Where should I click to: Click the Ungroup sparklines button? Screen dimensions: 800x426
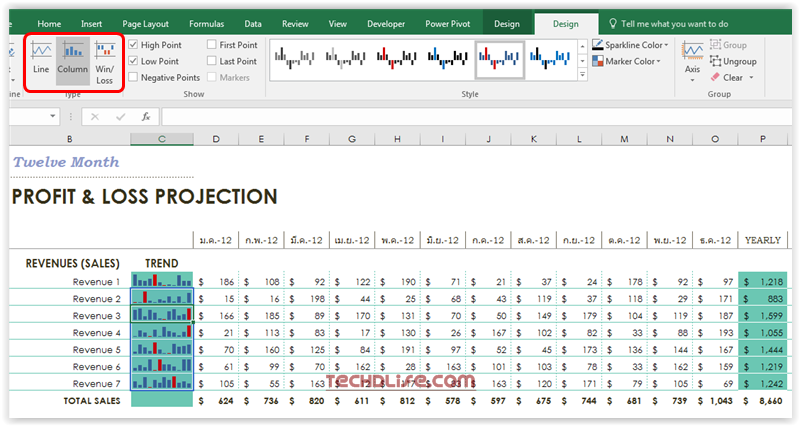(733, 61)
